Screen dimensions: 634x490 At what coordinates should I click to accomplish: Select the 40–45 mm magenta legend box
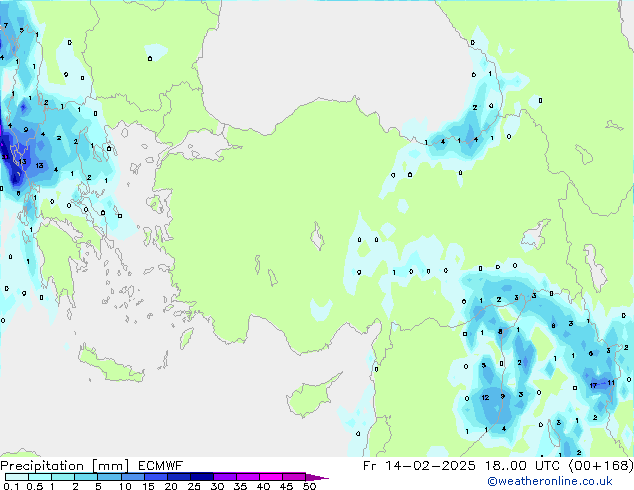(271, 477)
